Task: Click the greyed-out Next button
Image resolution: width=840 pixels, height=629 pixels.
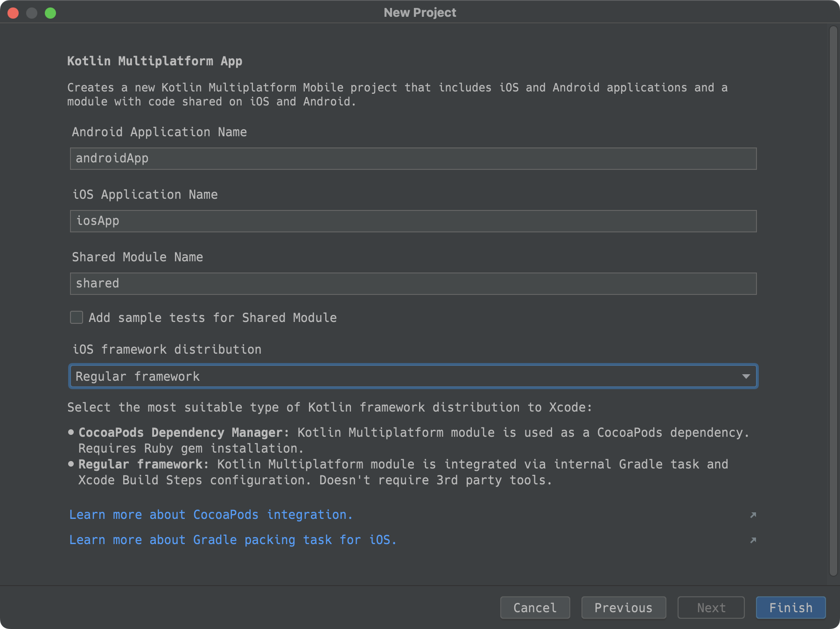Action: 711,608
